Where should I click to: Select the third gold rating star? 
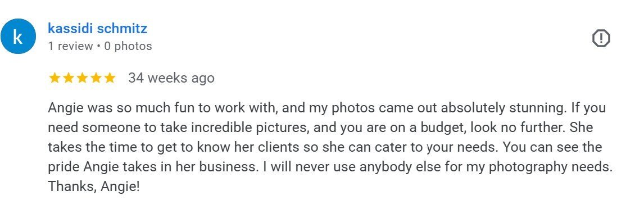click(x=82, y=78)
